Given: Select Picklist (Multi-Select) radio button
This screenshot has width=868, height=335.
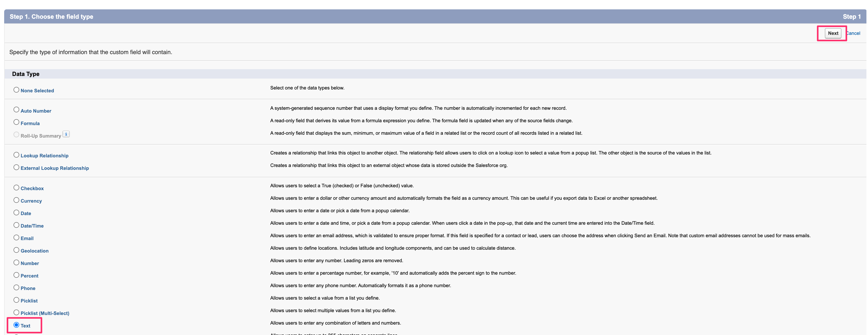Looking at the screenshot, I should tap(16, 312).
